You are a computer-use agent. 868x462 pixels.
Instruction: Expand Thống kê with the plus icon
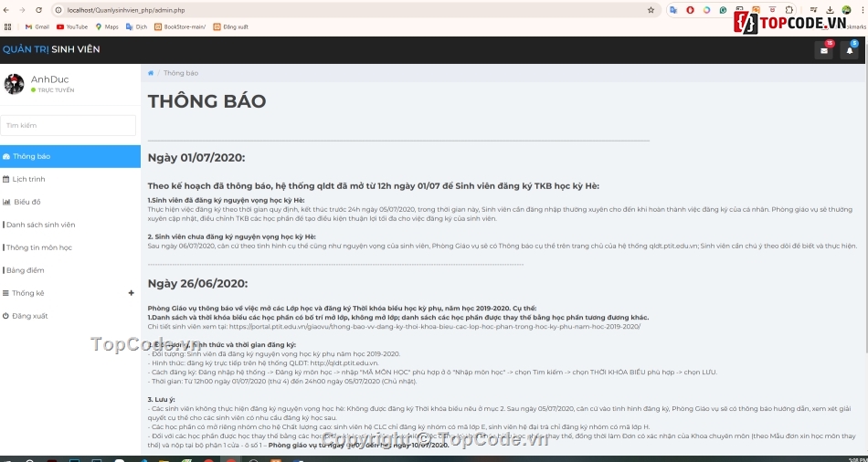[x=132, y=293]
